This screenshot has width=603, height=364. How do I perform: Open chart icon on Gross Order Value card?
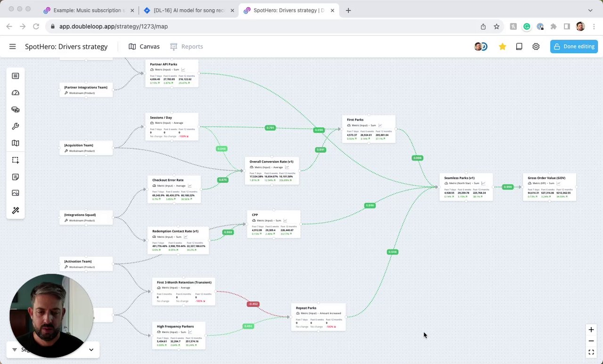[x=559, y=183]
